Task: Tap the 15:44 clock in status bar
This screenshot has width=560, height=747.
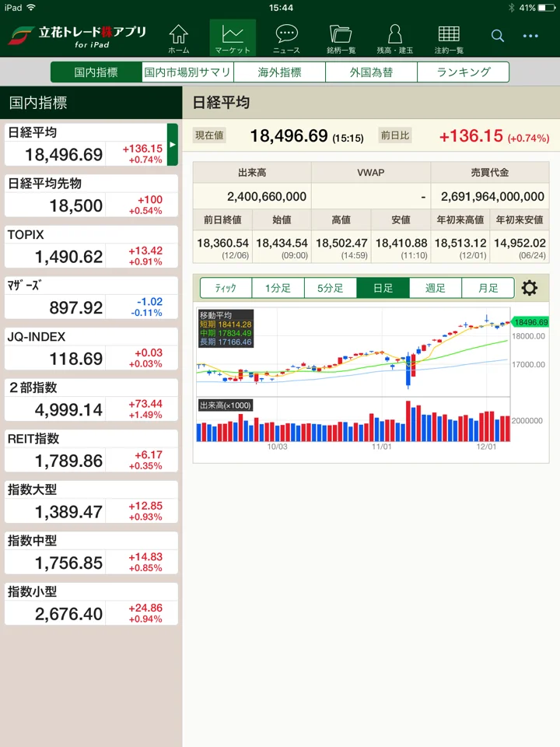Action: [281, 8]
